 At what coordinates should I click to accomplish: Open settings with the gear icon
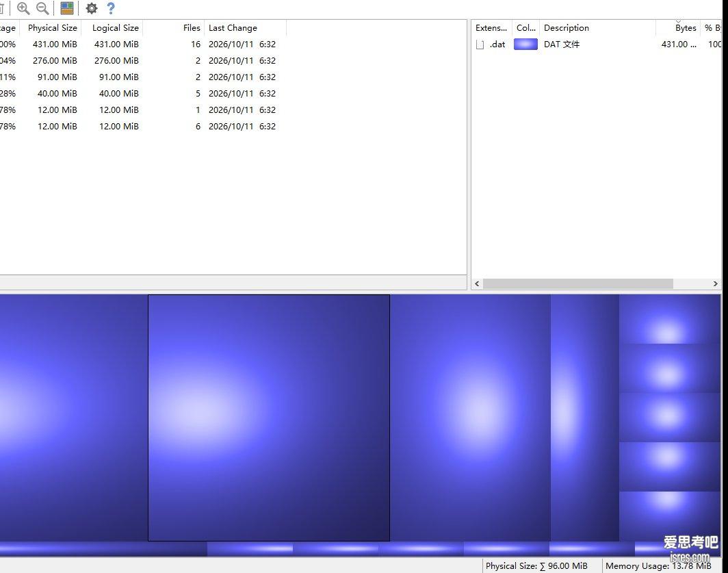tap(92, 8)
